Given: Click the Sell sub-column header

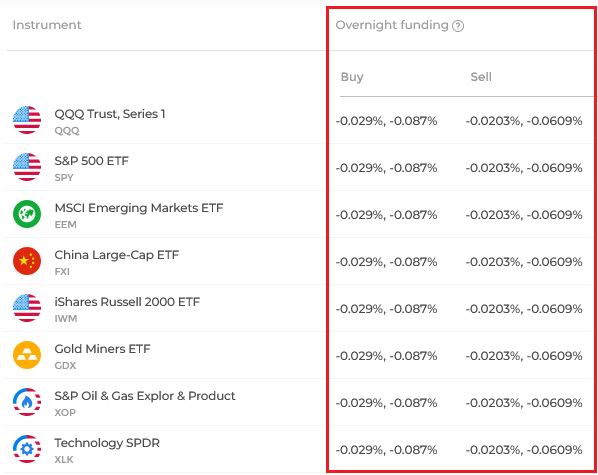Looking at the screenshot, I should [481, 77].
